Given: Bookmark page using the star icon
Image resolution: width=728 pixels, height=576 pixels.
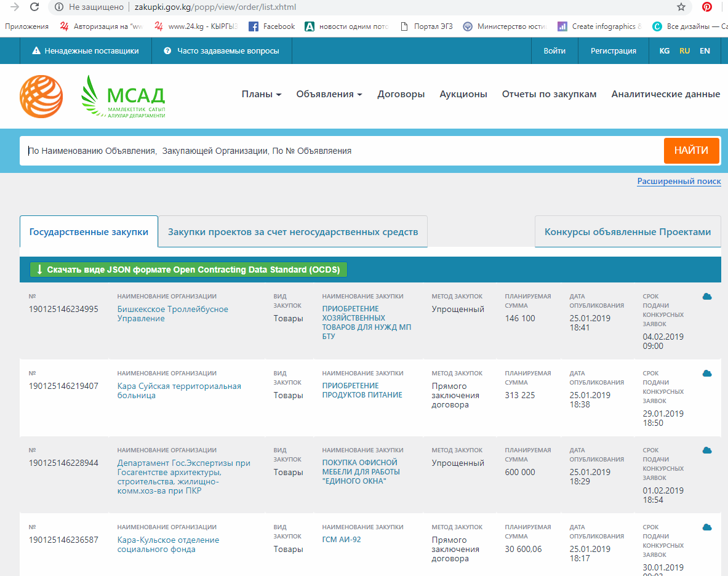Looking at the screenshot, I should 681,7.
